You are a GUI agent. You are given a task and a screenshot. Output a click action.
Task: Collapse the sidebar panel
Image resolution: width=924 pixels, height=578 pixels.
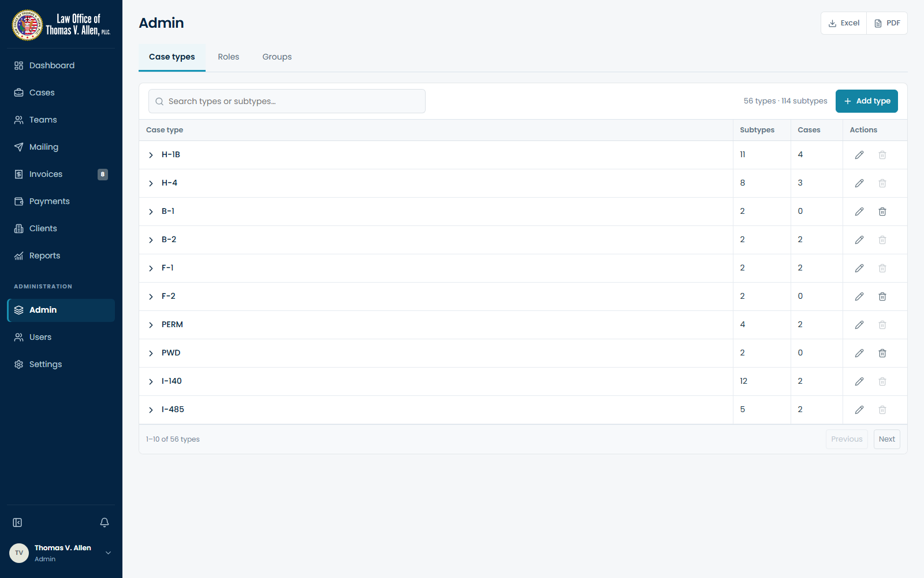(17, 523)
